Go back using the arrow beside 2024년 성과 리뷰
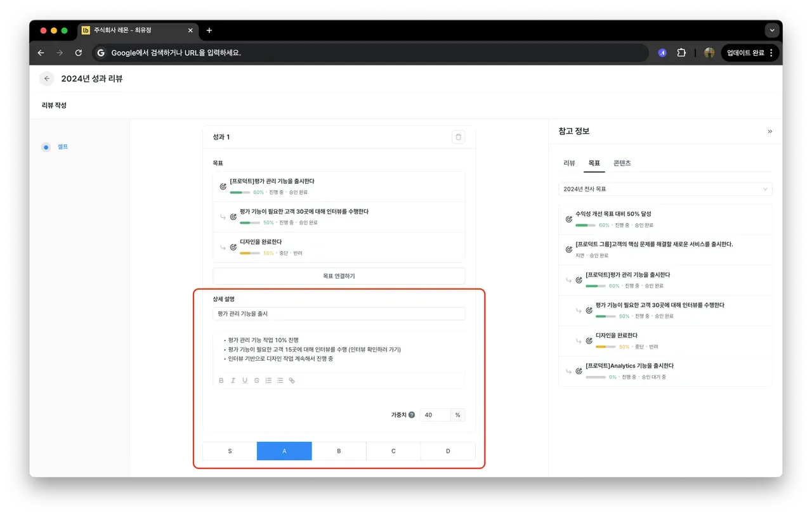Image resolution: width=812 pixels, height=516 pixels. [x=47, y=79]
